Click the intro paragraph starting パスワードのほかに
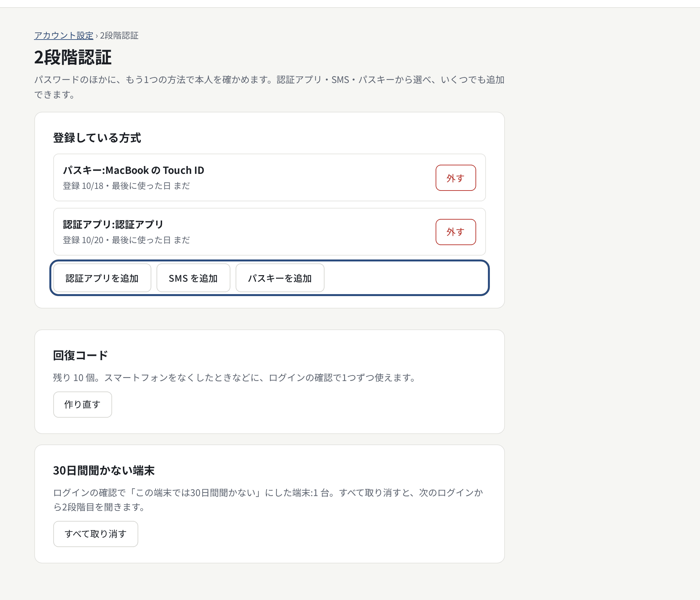 pos(269,87)
